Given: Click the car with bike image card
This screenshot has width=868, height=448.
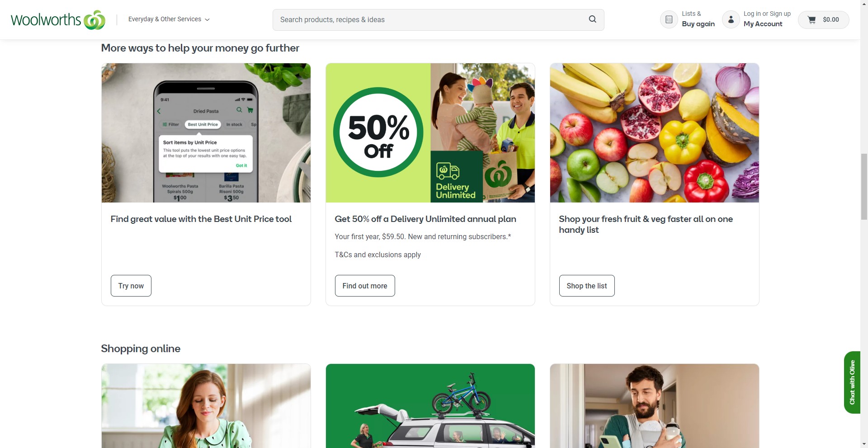Looking at the screenshot, I should pyautogui.click(x=430, y=406).
